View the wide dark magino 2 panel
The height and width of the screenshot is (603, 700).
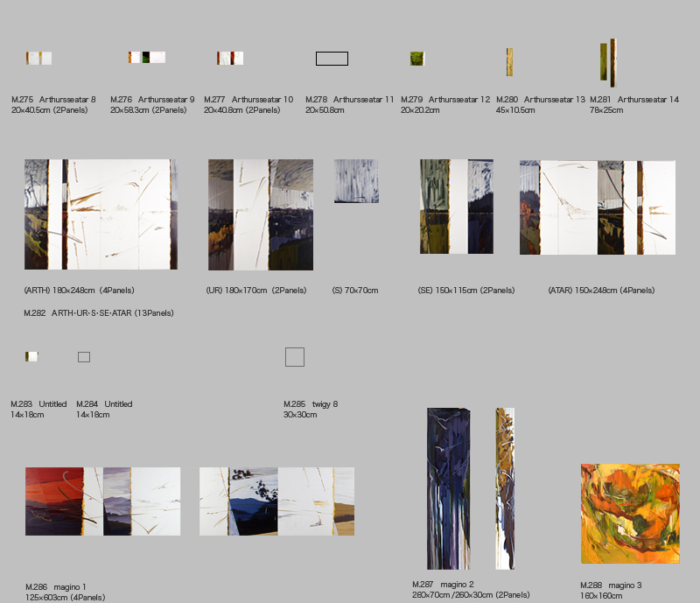click(x=449, y=488)
